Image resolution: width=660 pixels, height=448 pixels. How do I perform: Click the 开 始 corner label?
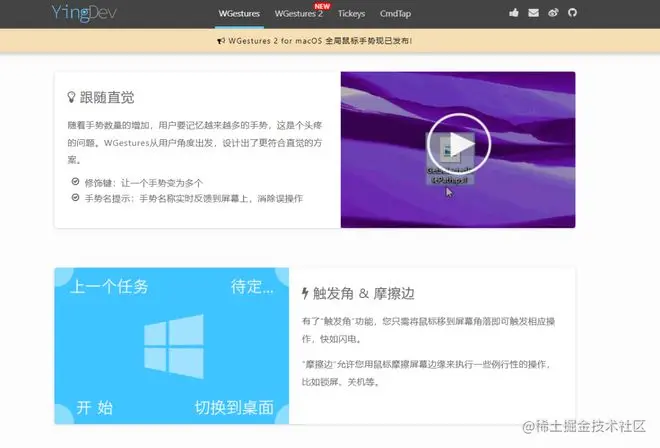[95, 408]
